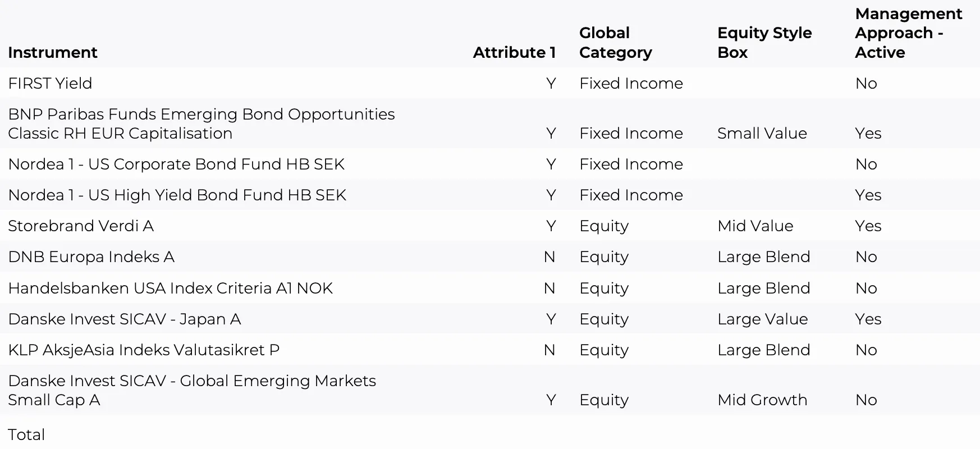Viewport: 980px width, 449px height.
Task: Open Nordea 1 - US High Yield Bond Fund
Action: (177, 195)
